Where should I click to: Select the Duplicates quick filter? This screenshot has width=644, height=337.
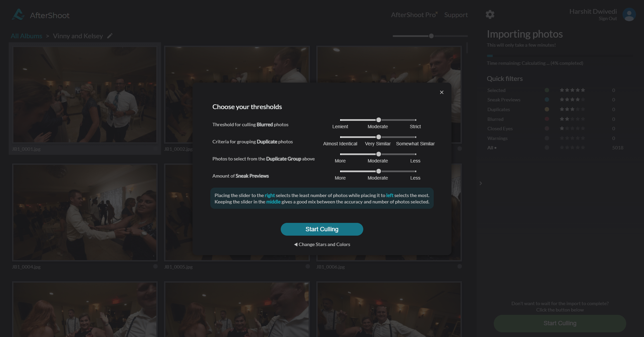(x=498, y=109)
